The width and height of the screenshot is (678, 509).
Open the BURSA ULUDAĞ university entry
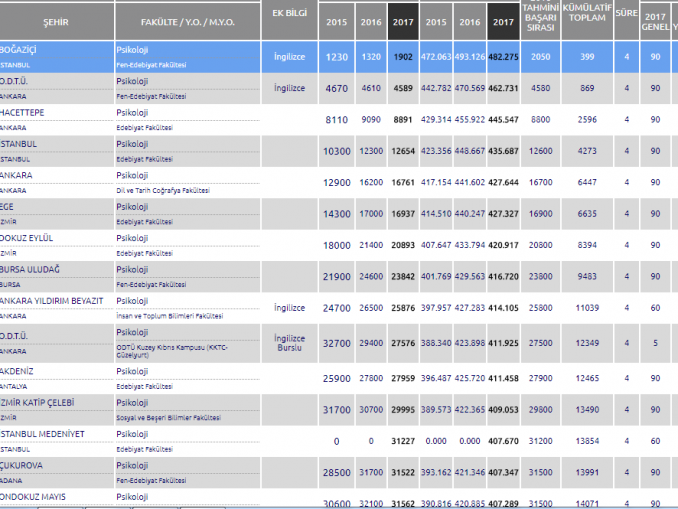(x=32, y=269)
